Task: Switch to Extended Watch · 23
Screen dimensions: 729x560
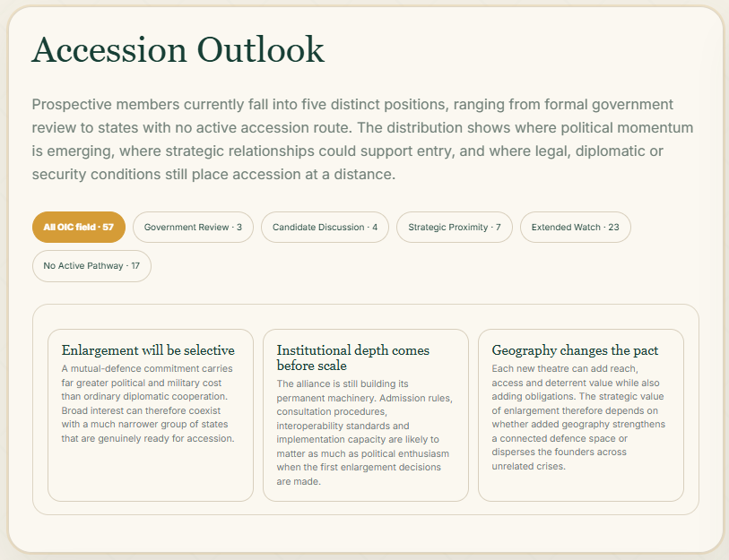Action: click(x=575, y=228)
